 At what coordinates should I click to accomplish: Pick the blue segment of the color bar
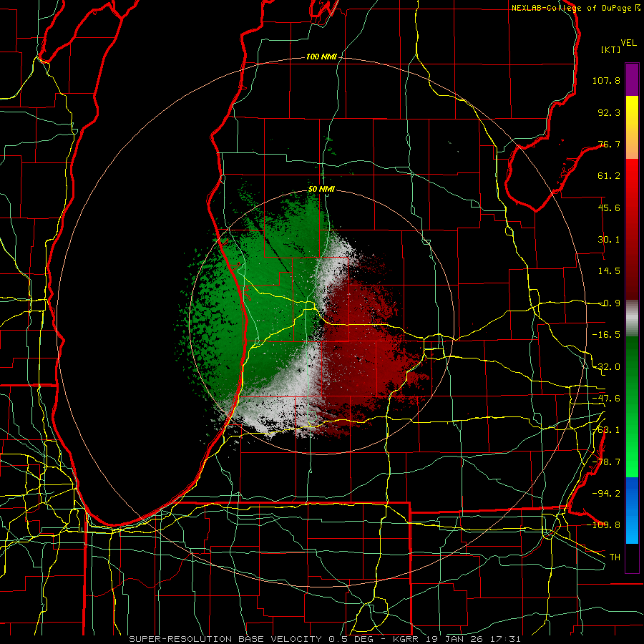(x=632, y=510)
